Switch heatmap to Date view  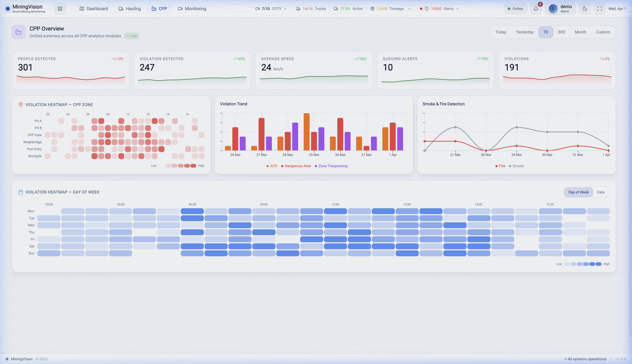601,192
